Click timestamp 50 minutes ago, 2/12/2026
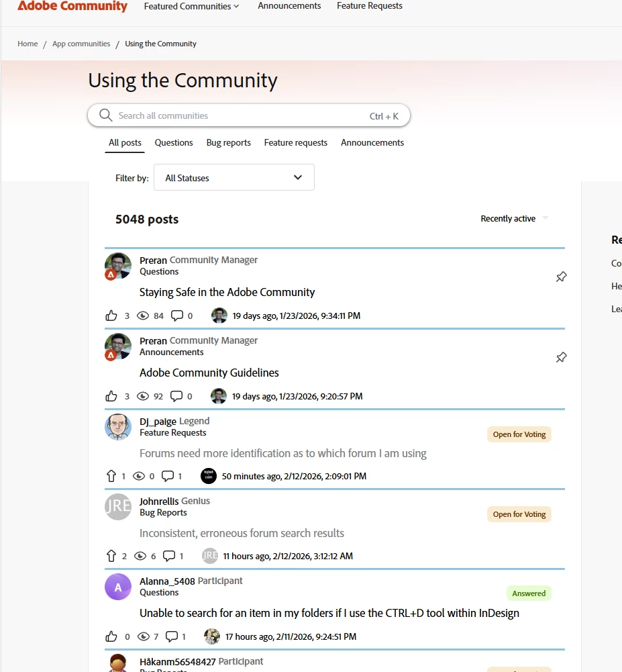 coord(294,477)
